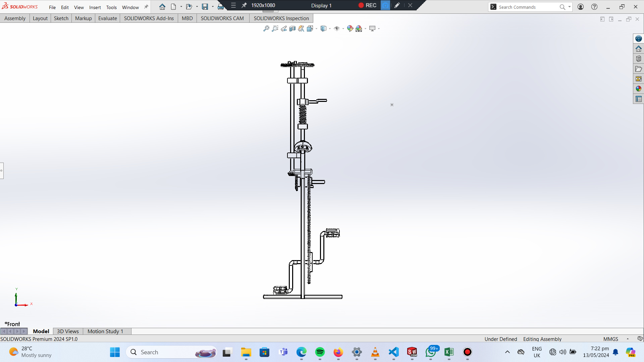Open the Save button dropdown arrow
The image size is (644, 362).
click(x=213, y=7)
